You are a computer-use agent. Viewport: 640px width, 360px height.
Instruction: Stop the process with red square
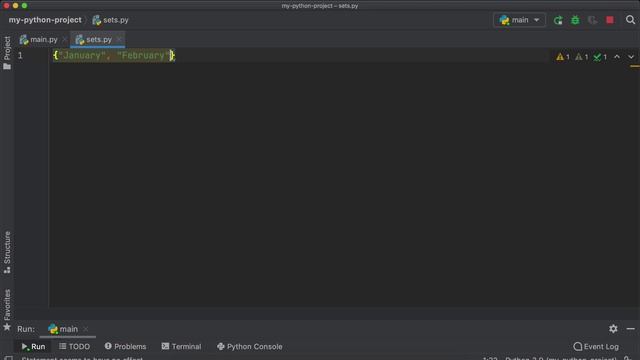click(610, 20)
